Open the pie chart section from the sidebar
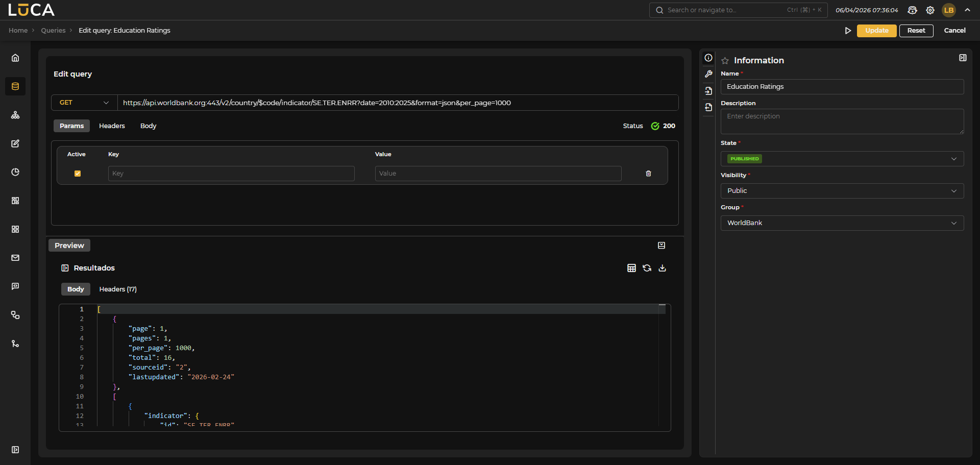 pyautogui.click(x=15, y=172)
